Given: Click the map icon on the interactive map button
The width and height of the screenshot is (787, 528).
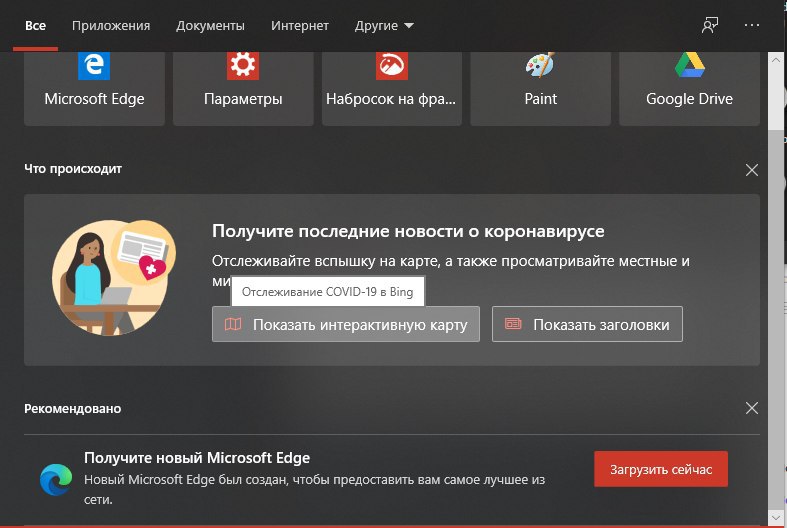Looking at the screenshot, I should click(x=233, y=324).
